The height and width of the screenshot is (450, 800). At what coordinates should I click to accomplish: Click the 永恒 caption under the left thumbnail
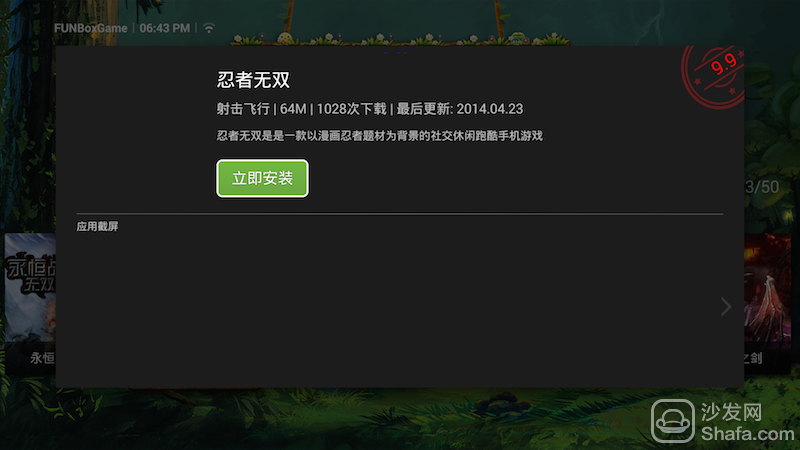click(42, 358)
